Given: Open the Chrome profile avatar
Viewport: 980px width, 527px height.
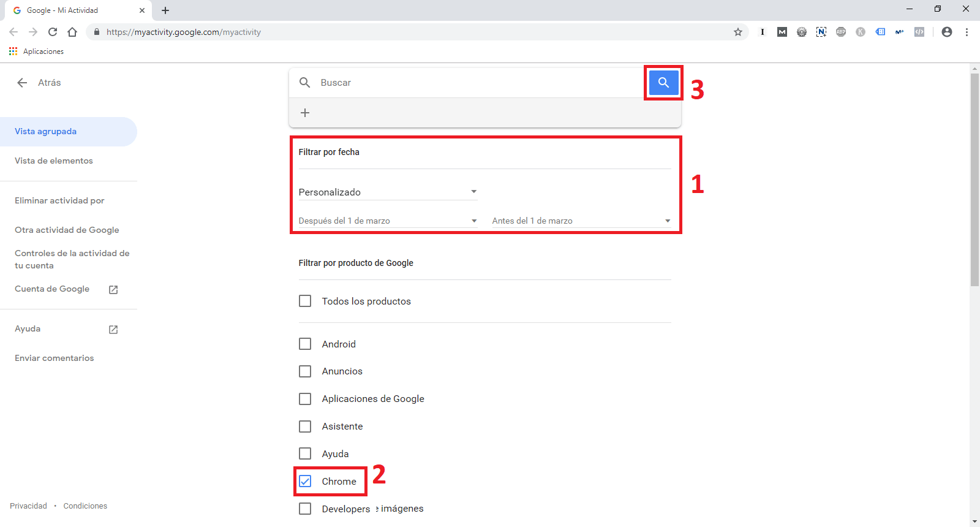Looking at the screenshot, I should coord(947,32).
